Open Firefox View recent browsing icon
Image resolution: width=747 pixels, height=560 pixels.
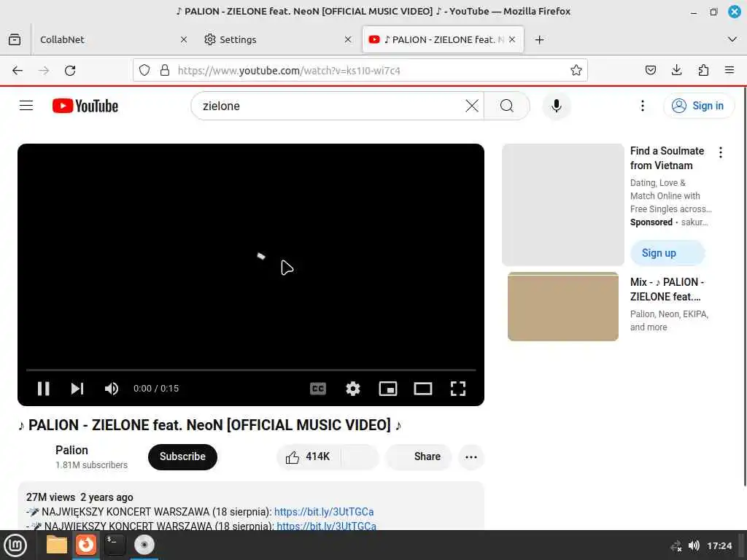(x=15, y=39)
